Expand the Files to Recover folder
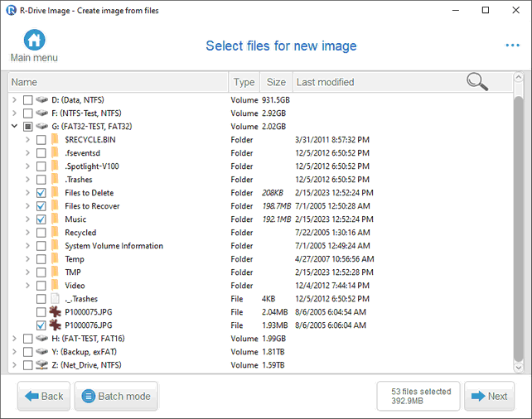532x419 pixels. tap(27, 205)
